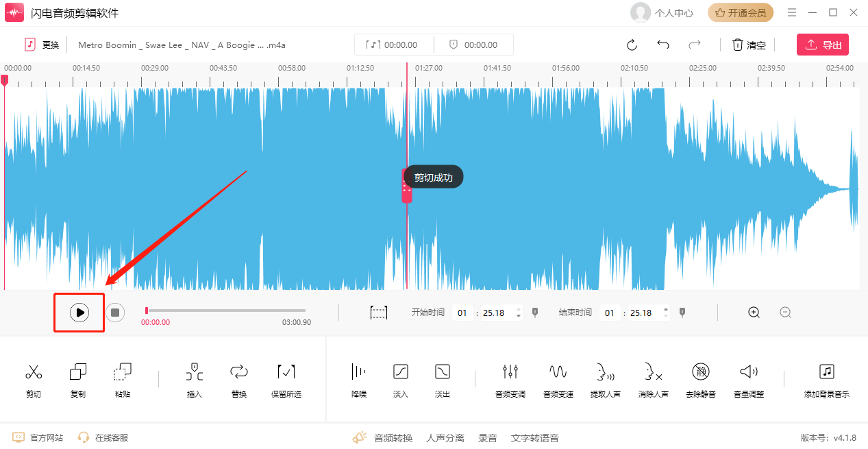Increase the start time seconds stepper

click(x=519, y=309)
